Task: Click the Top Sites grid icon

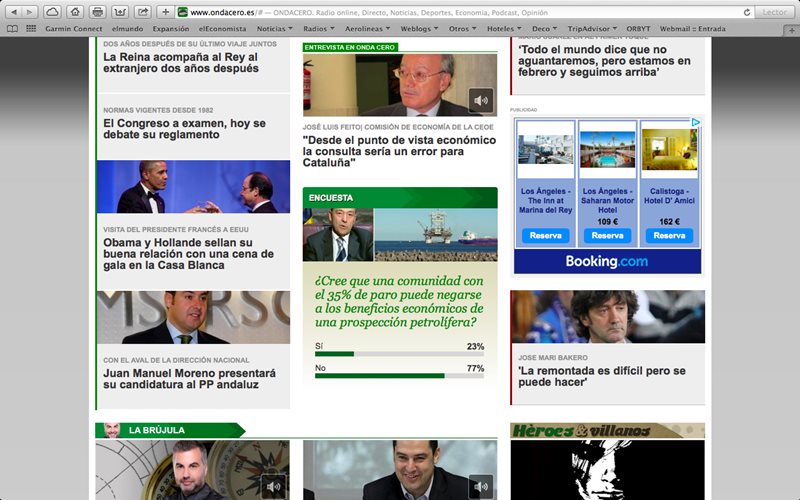Action: pos(29,28)
